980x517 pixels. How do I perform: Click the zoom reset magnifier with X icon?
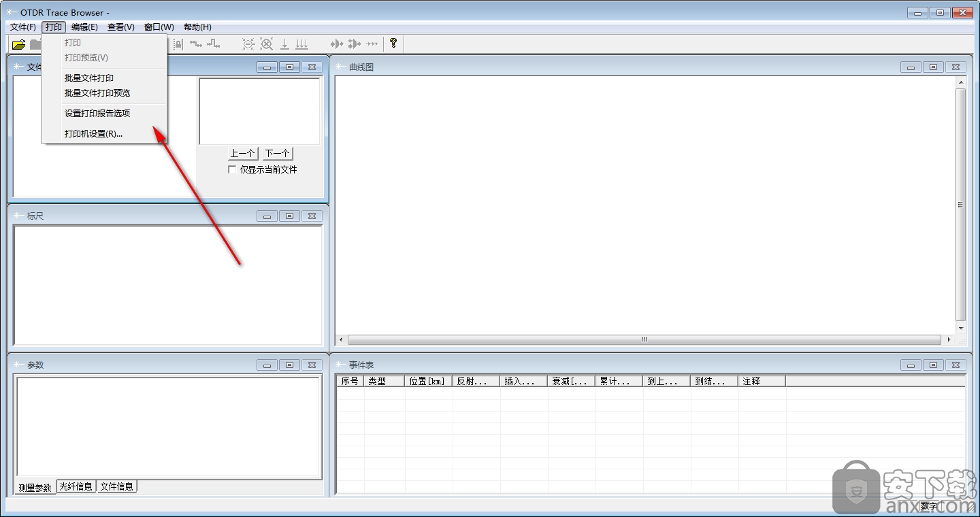[267, 44]
